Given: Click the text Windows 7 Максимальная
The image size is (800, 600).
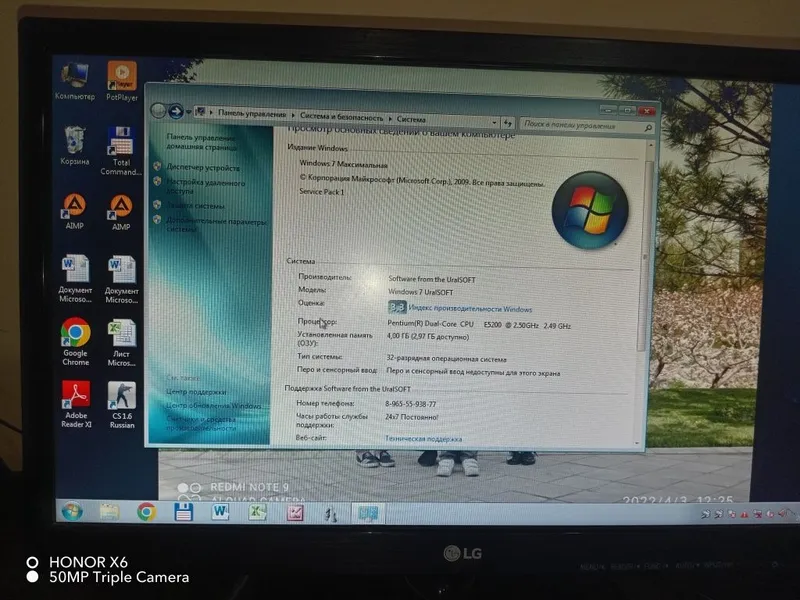Looking at the screenshot, I should (x=343, y=164).
